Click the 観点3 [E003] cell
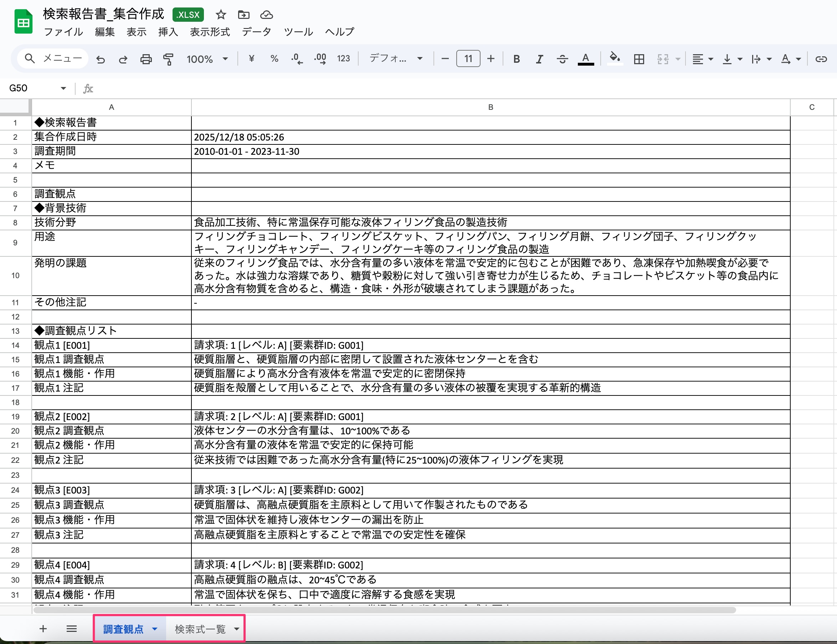Screen dimensions: 837x644 tap(112, 490)
